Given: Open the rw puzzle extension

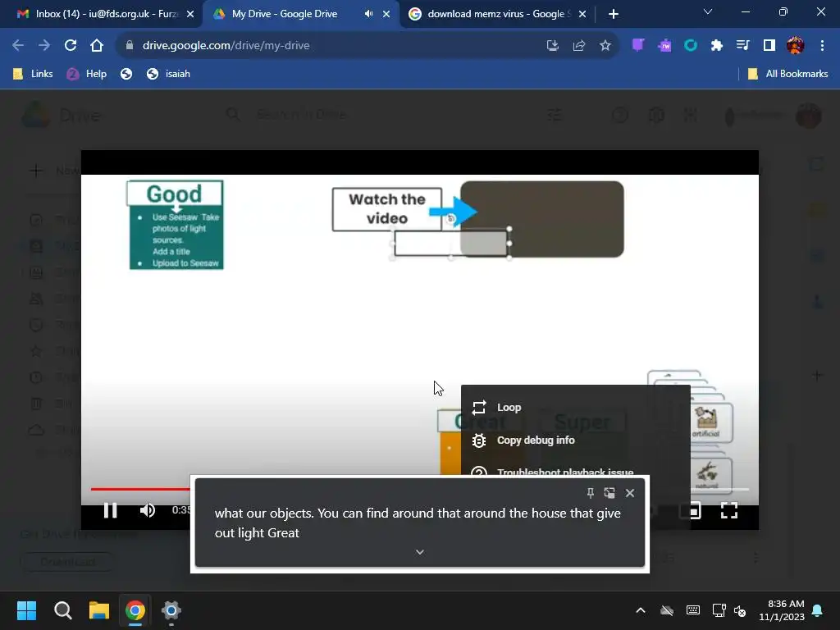Looking at the screenshot, I should [x=664, y=46].
